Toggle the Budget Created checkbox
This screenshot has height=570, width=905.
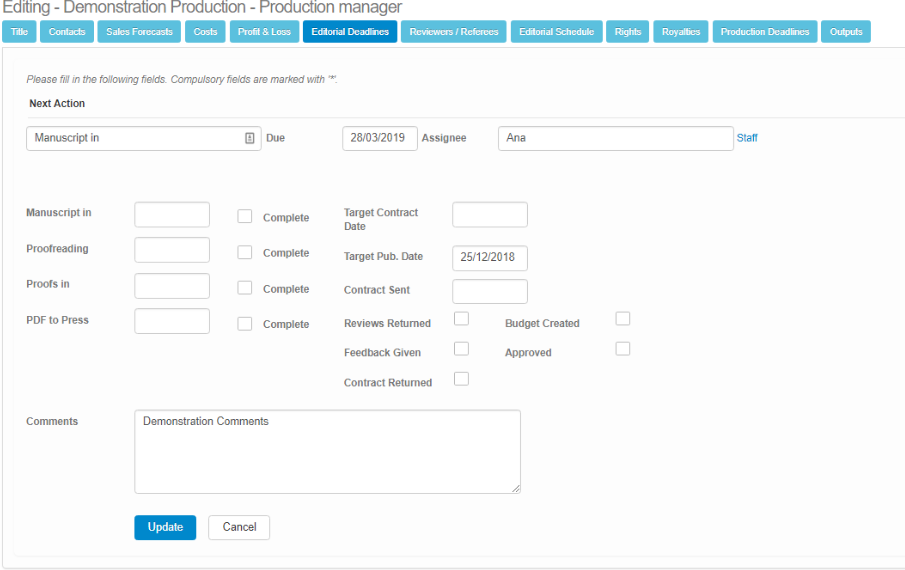[x=622, y=319]
